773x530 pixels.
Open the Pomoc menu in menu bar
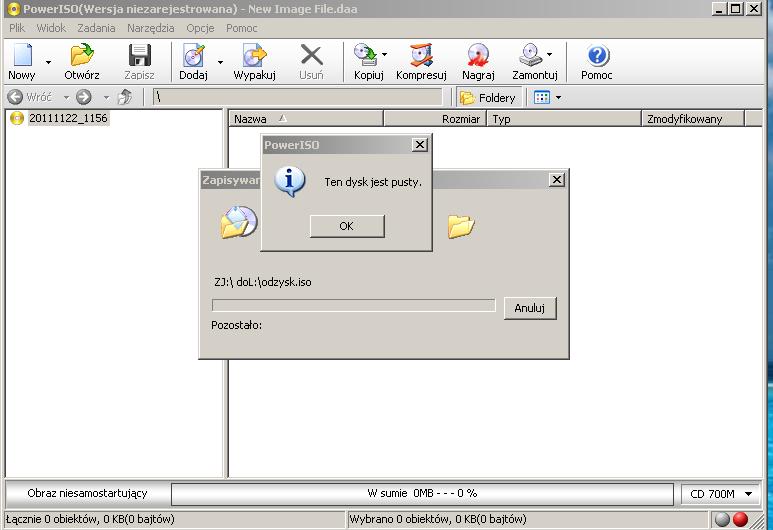tap(242, 28)
